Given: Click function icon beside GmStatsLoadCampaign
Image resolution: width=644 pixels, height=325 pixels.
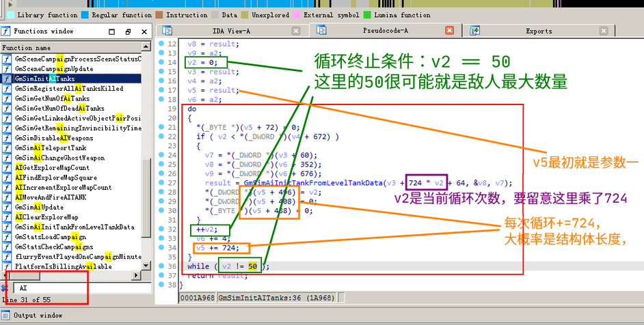Looking at the screenshot, I should [x=7, y=237].
